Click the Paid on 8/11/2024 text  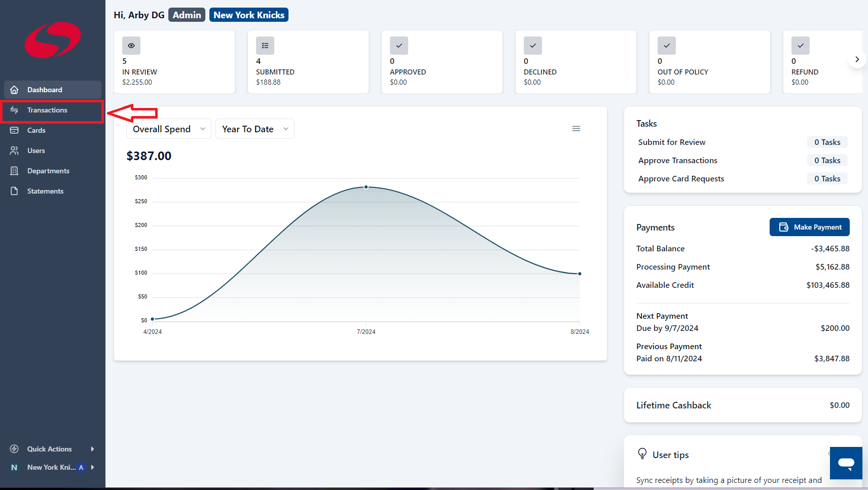(669, 359)
